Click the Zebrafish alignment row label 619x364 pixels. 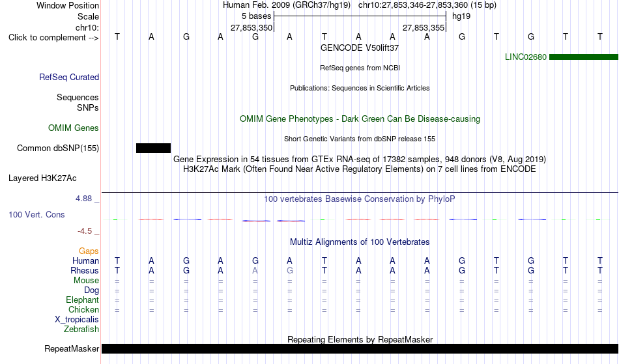(81, 329)
